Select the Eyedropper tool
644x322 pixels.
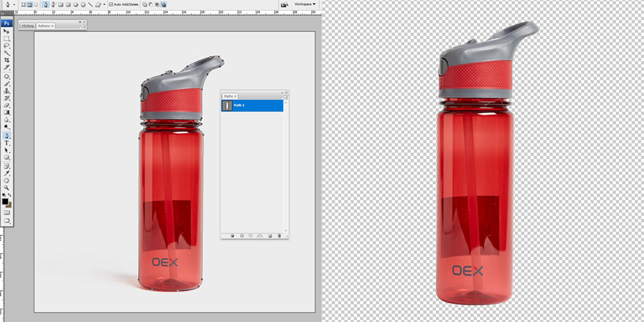tap(6, 173)
